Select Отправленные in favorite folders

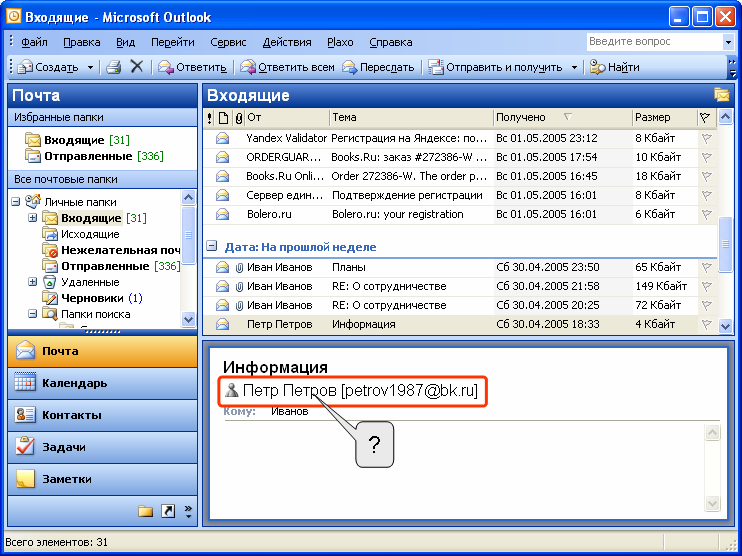click(94, 156)
